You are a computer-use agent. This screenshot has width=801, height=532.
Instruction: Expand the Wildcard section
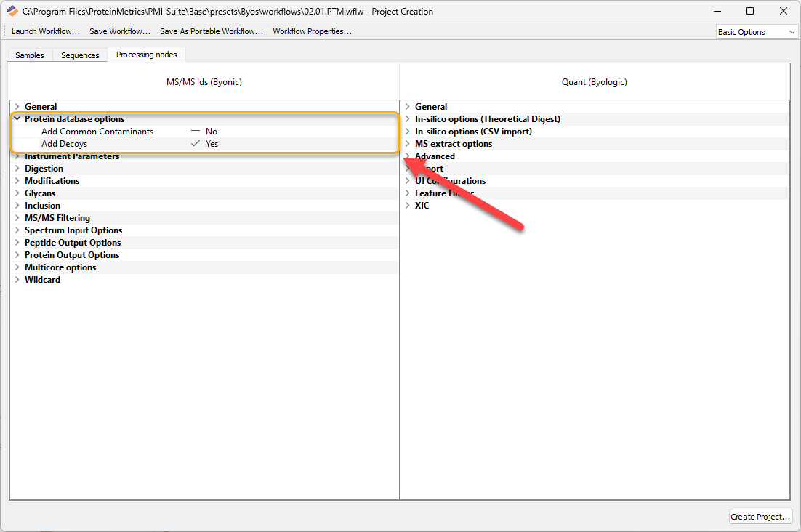tap(17, 280)
